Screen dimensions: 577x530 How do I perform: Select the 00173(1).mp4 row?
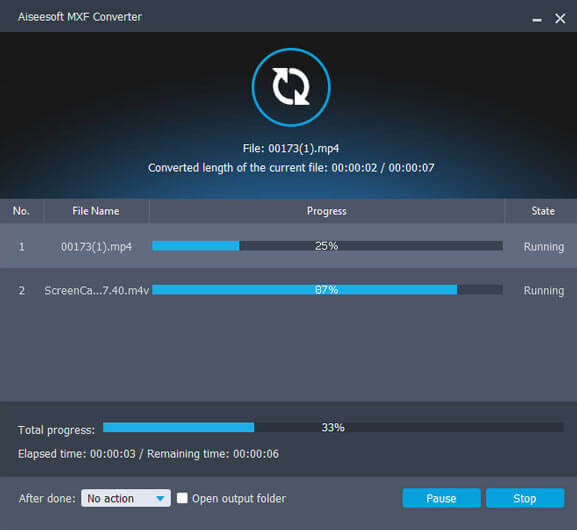coord(288,246)
